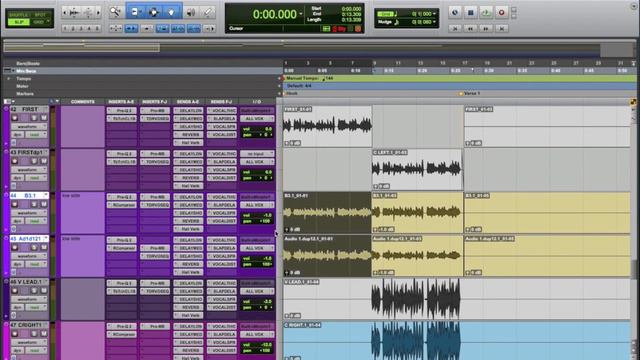Switch to Slip edit mode

pos(19,22)
